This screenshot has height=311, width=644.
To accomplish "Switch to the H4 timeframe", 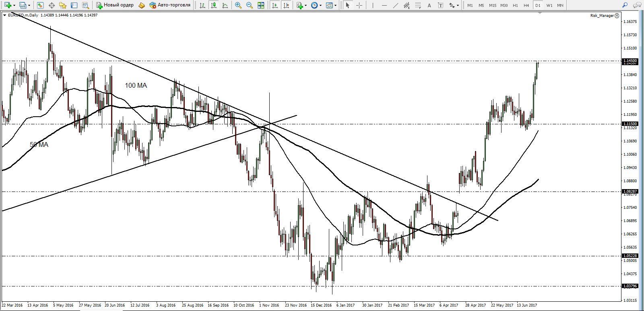I will [x=526, y=6].
